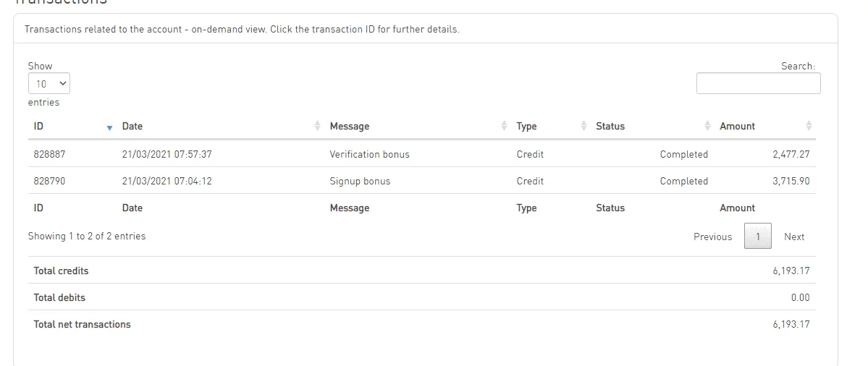Click the Amount column header
This screenshot has width=868, height=366.
(x=737, y=126)
